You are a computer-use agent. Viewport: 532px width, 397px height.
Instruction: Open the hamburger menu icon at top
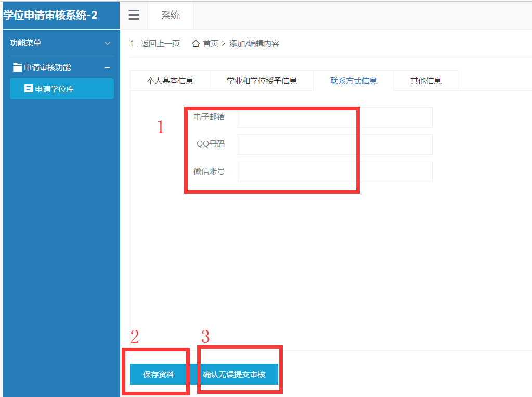coord(134,15)
